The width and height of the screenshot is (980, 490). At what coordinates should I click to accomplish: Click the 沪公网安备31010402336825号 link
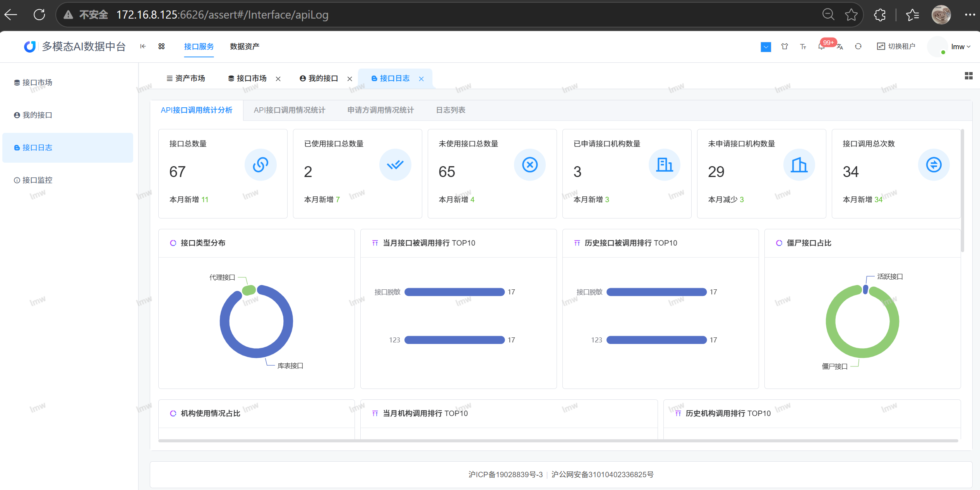[603, 475]
